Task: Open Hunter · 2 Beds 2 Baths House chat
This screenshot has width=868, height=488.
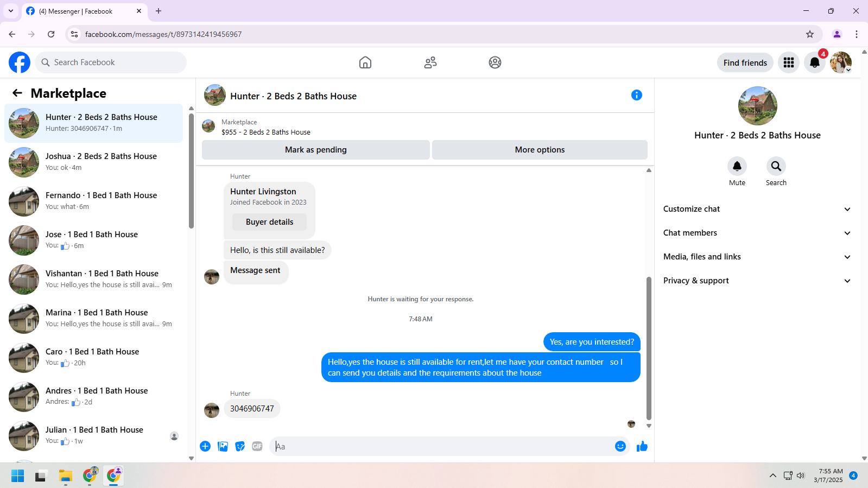Action: pyautogui.click(x=93, y=123)
